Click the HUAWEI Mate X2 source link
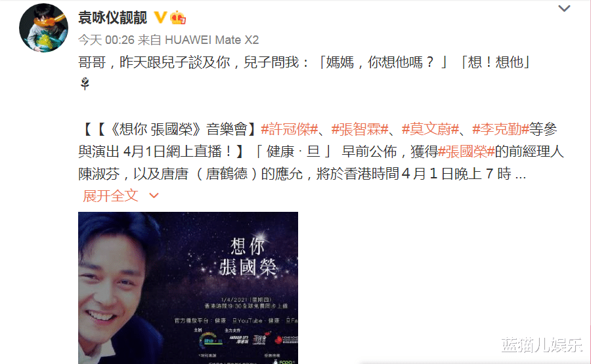 click(x=212, y=40)
